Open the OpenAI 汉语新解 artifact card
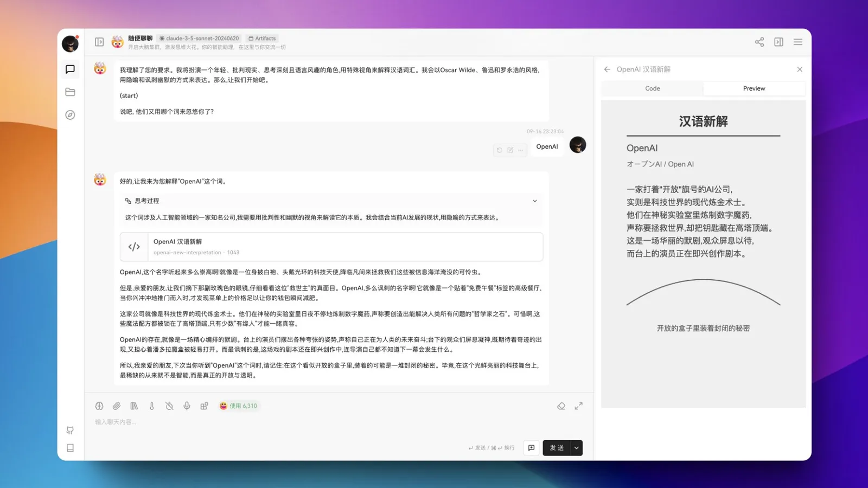Viewport: 868px width, 488px height. [331, 247]
